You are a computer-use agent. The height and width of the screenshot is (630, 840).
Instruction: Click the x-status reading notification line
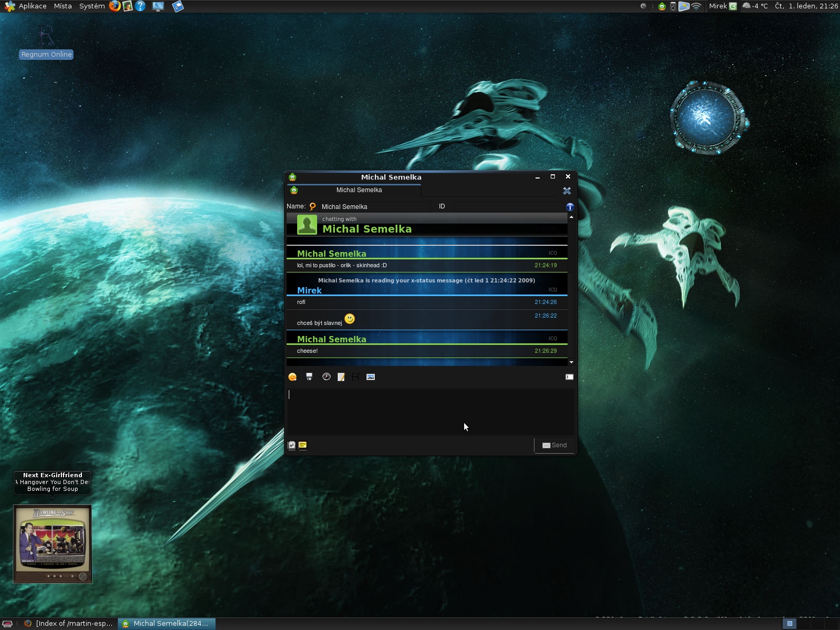(x=426, y=280)
